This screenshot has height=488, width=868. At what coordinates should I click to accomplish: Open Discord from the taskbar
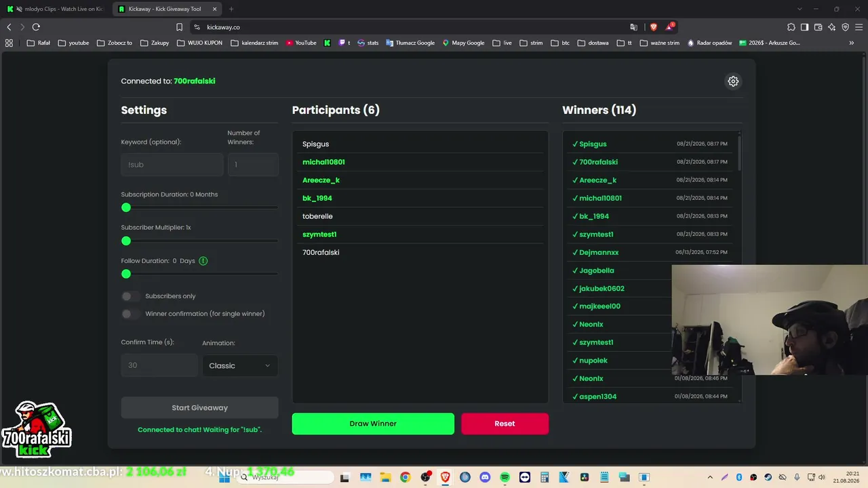[485, 477]
